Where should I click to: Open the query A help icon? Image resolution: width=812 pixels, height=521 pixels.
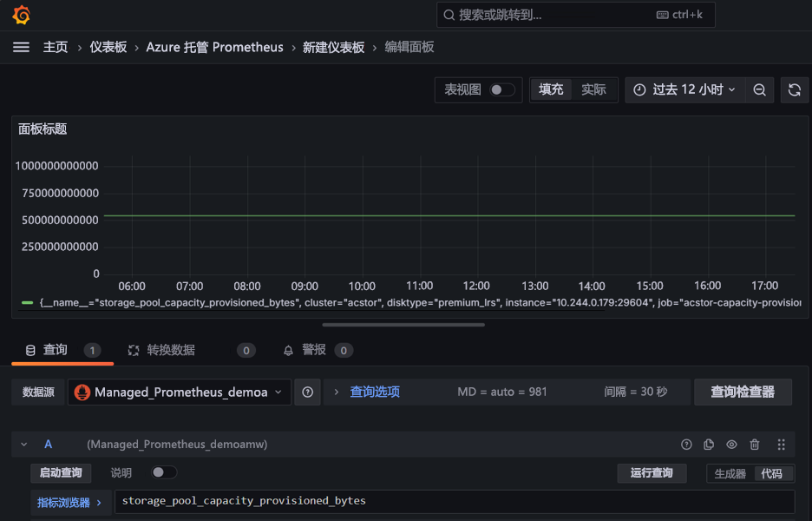[686, 445]
